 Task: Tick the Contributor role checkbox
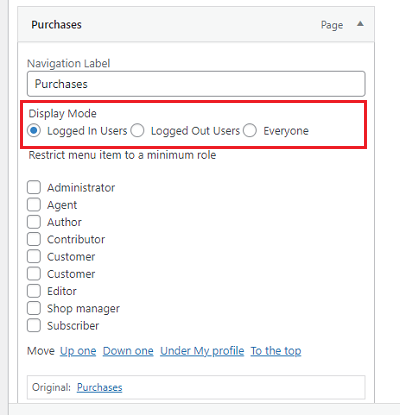[34, 239]
